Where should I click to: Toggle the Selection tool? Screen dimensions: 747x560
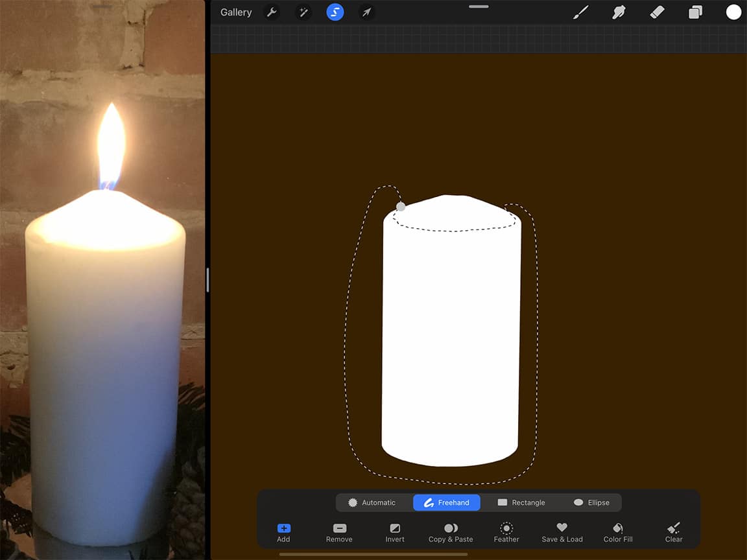click(335, 12)
